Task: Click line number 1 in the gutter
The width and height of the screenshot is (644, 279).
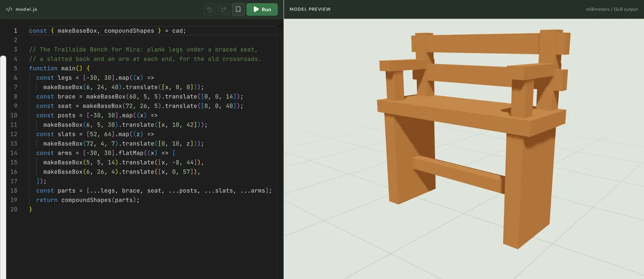Action: pos(16,31)
